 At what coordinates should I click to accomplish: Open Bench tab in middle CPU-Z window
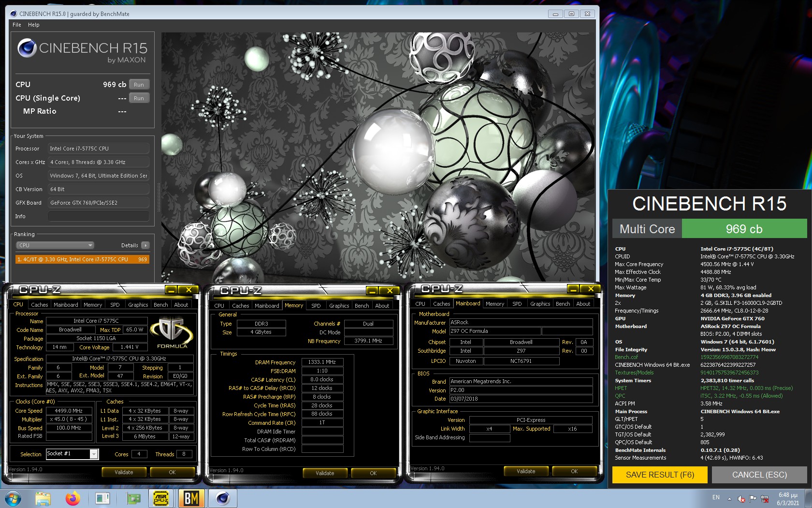(x=362, y=306)
